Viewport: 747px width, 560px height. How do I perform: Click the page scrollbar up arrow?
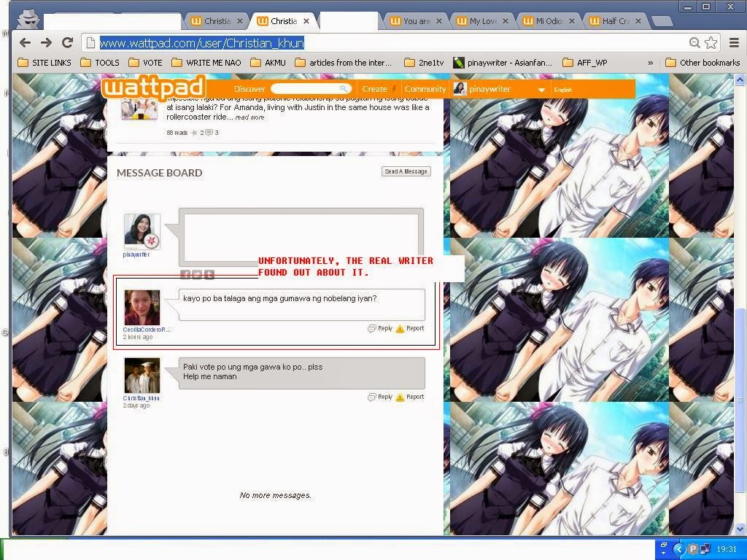pyautogui.click(x=740, y=80)
